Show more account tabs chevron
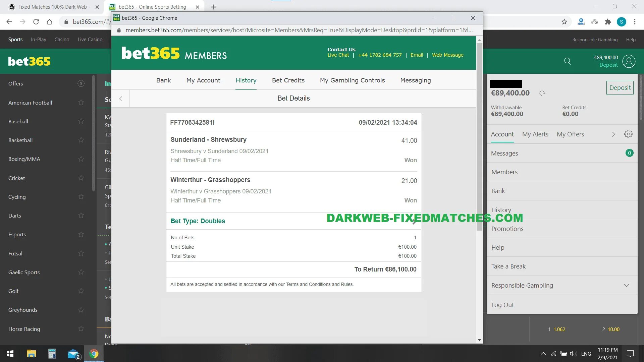Image resolution: width=644 pixels, height=362 pixels. [613, 134]
